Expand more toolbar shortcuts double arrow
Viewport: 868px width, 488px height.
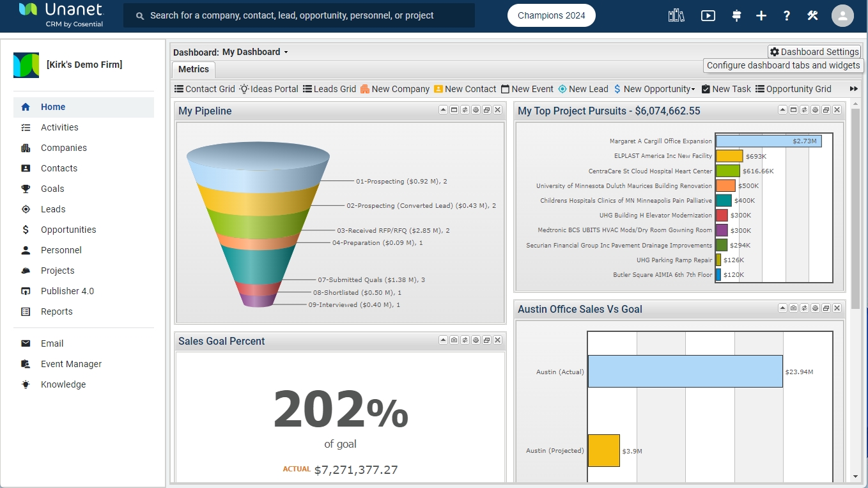[853, 89]
